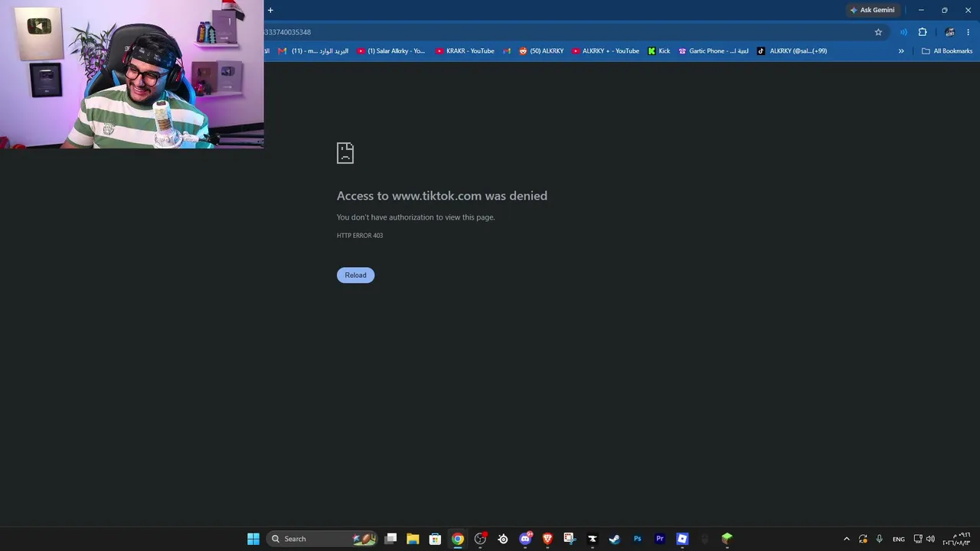This screenshot has width=980, height=551.
Task: Open SteelSeries from the taskbar
Action: 503,539
